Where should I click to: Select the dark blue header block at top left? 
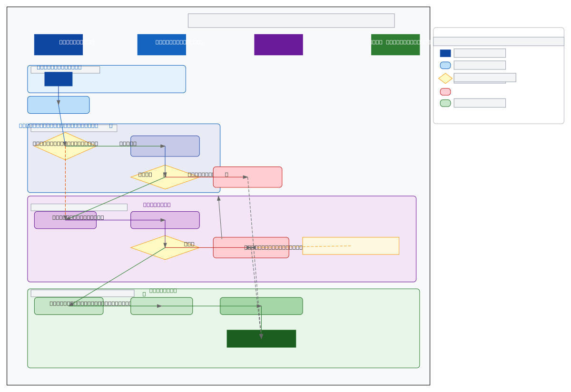(58, 45)
